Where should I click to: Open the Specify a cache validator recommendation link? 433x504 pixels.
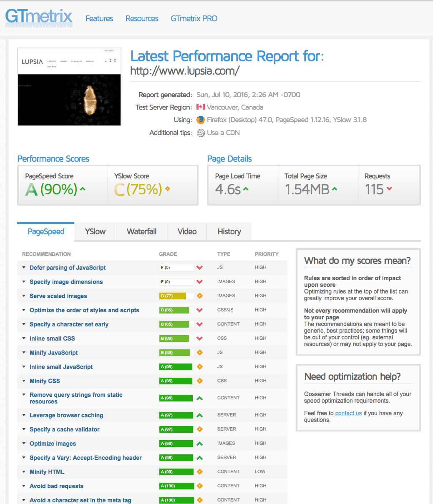pos(65,429)
